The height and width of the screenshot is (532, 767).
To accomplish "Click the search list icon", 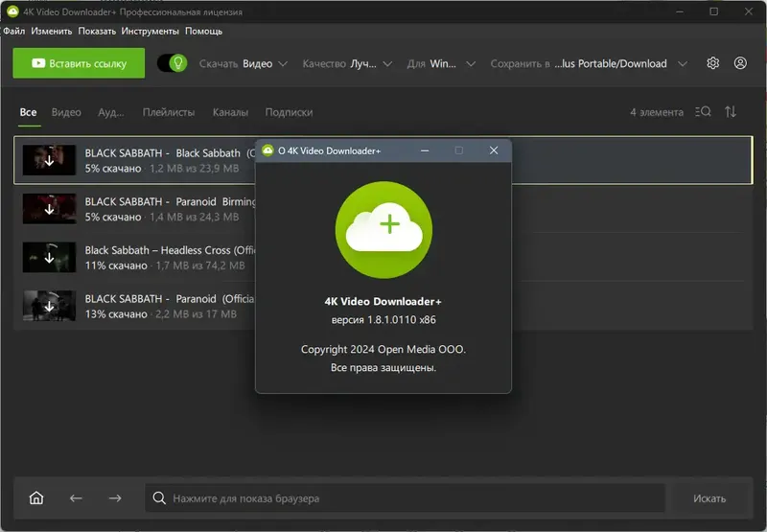I will (x=703, y=112).
